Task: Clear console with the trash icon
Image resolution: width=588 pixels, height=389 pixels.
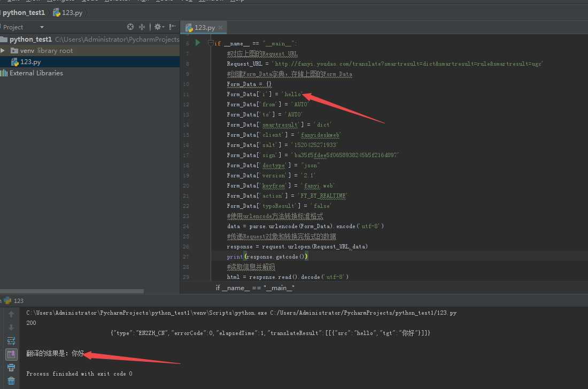Action: [x=11, y=381]
